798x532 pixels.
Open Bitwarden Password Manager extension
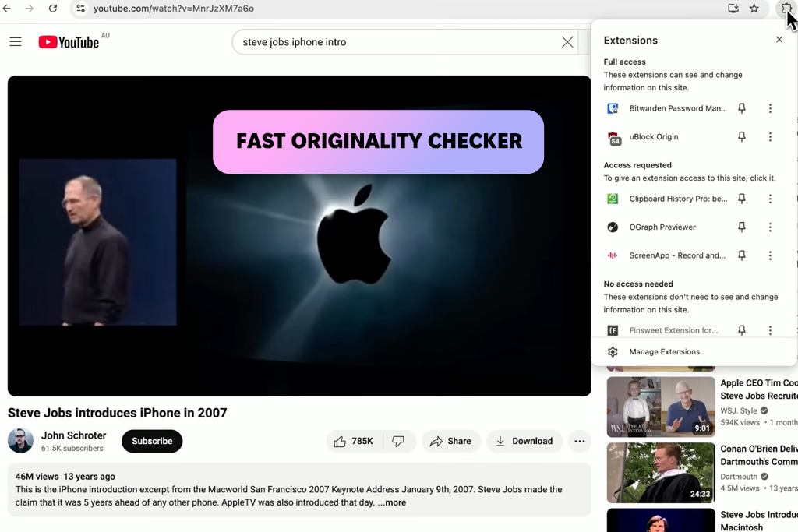(677, 108)
